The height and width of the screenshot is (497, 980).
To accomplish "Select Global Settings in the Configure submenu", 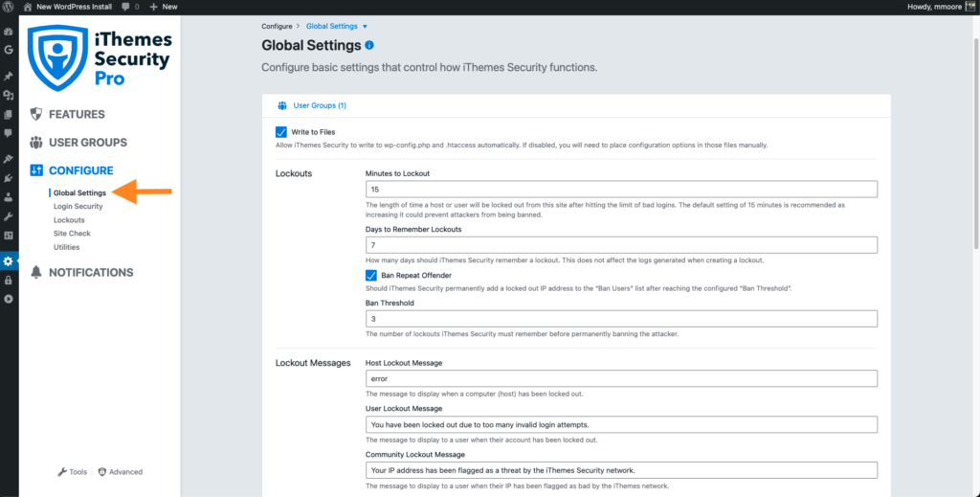I will click(x=79, y=192).
